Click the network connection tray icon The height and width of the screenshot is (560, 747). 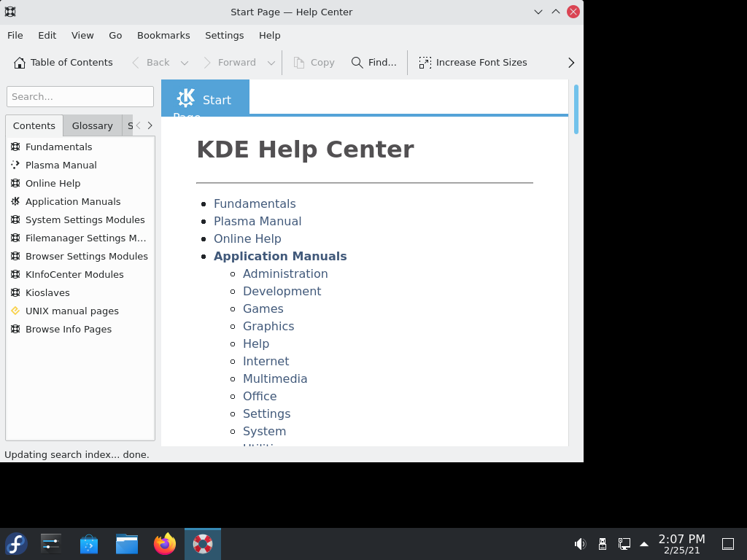click(624, 544)
